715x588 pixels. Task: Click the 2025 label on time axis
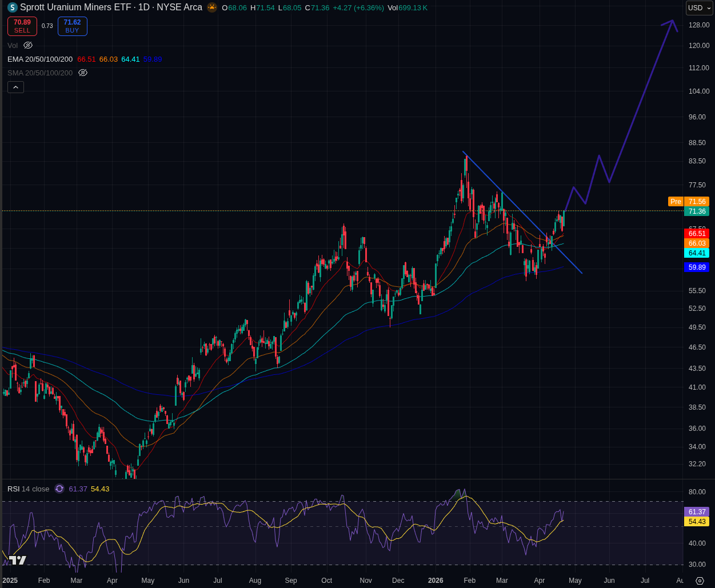(10, 581)
